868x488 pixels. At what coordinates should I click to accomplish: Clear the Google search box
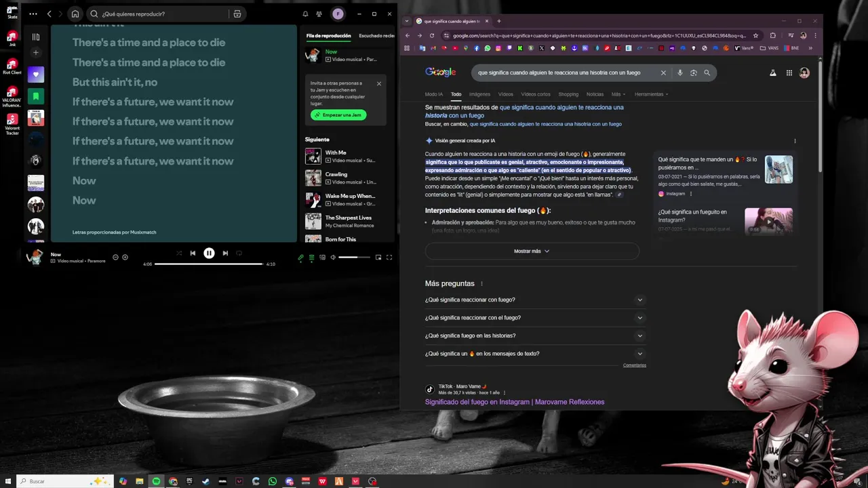click(664, 73)
